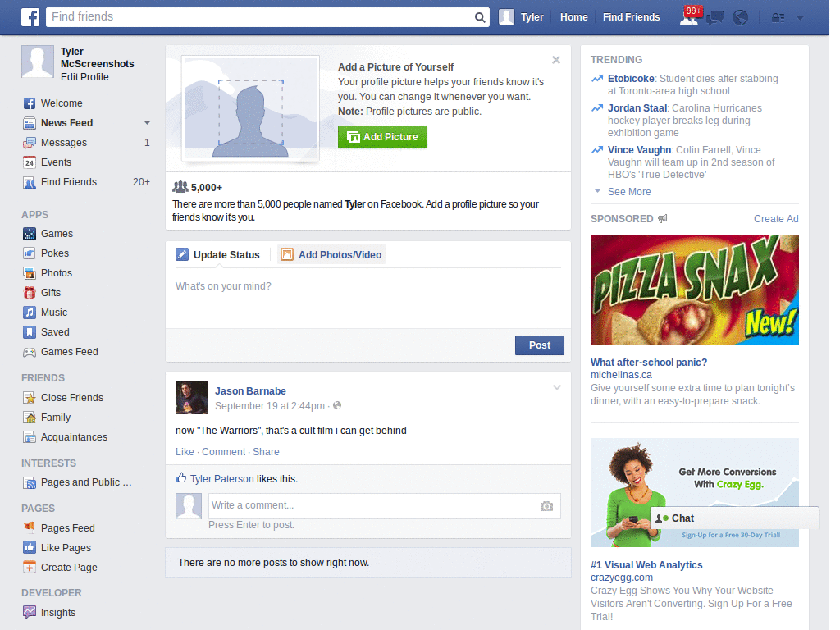
Task: Click the Facebook logo icon
Action: [x=30, y=17]
